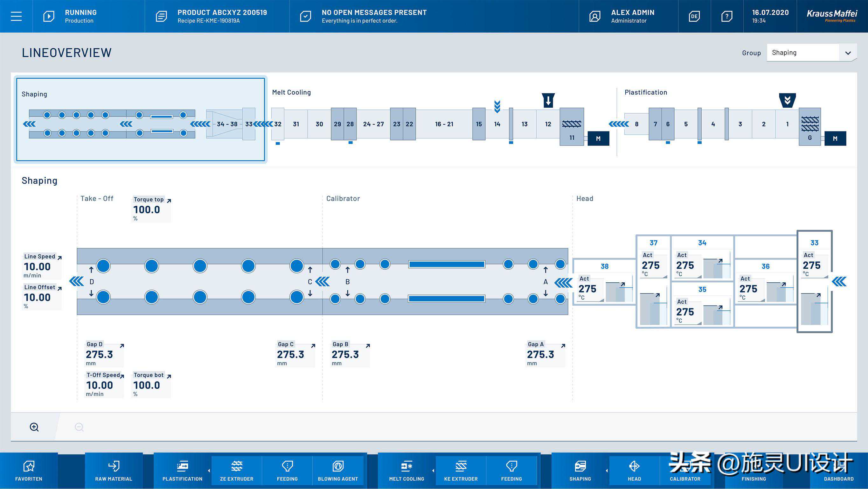Open the Raw Material section

click(x=114, y=471)
